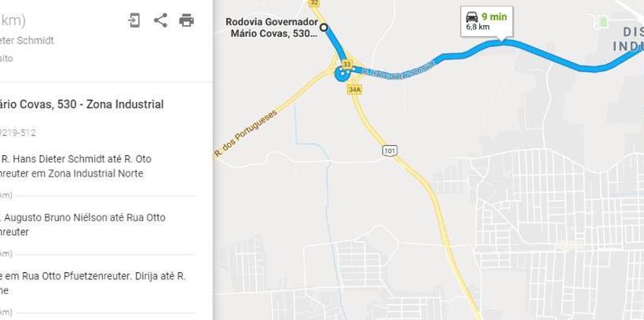Viewport: 644px width, 320px height.
Task: Click the Mário Covas, 530 - Zona Industrial heading
Action: [x=82, y=104]
